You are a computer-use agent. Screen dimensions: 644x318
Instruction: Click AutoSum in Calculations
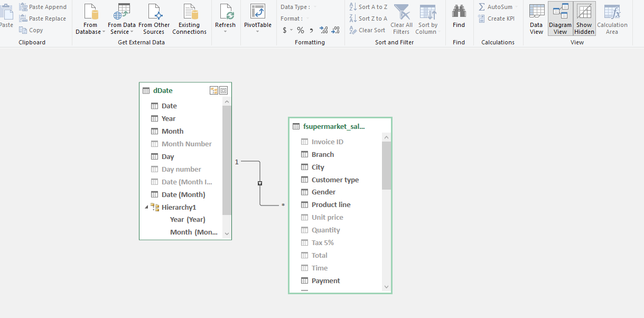coord(496,7)
